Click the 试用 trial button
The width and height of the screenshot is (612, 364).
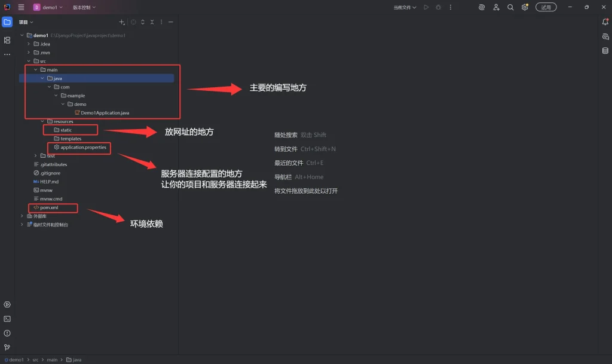546,7
